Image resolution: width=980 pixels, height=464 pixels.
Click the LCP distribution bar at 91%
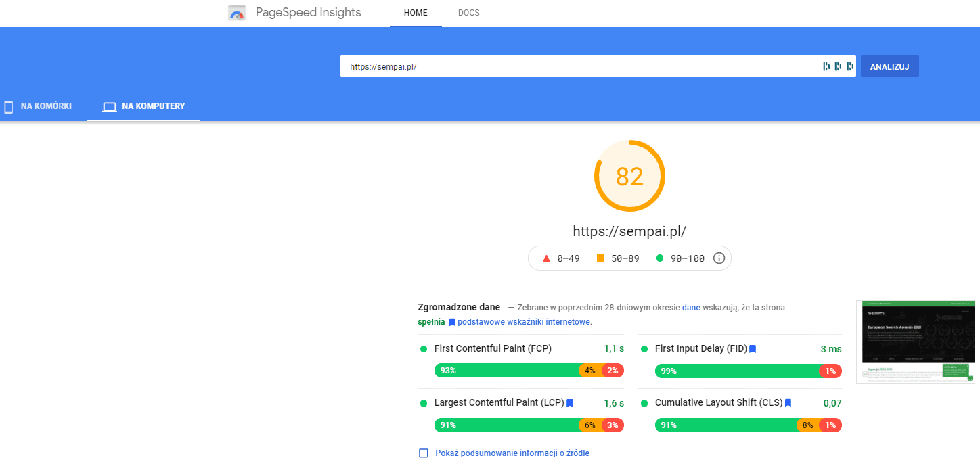point(506,425)
